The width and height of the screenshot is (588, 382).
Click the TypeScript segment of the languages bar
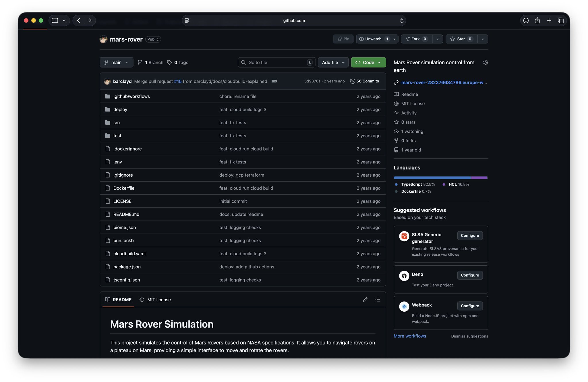(x=432, y=178)
